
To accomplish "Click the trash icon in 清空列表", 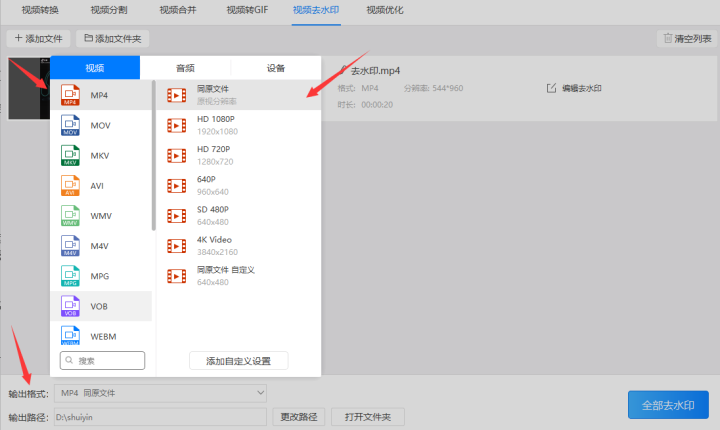I will pos(668,38).
